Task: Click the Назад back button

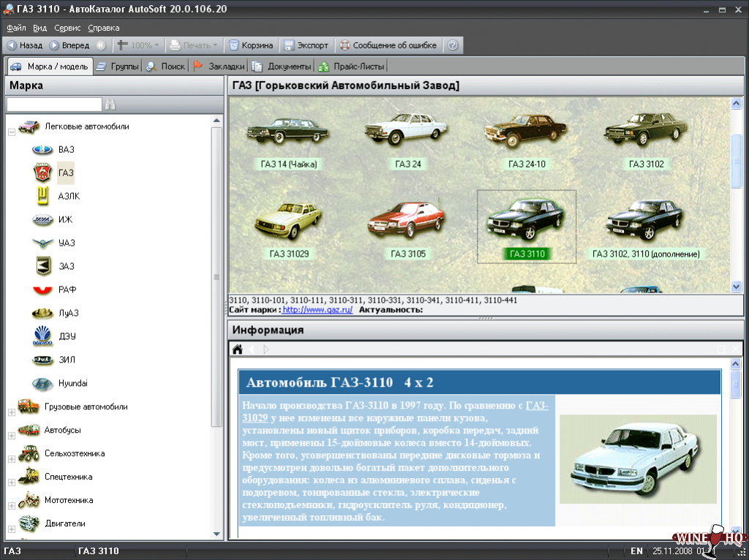Action: [25, 45]
